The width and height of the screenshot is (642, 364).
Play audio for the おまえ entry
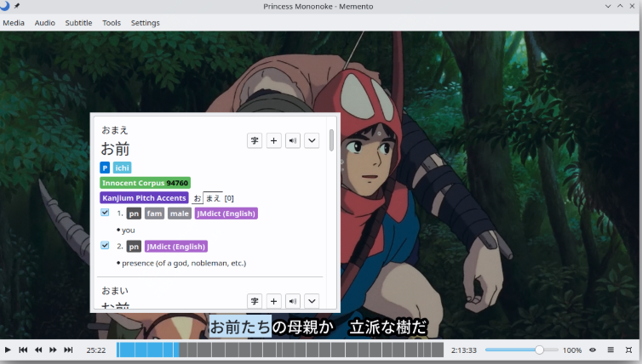pos(293,140)
